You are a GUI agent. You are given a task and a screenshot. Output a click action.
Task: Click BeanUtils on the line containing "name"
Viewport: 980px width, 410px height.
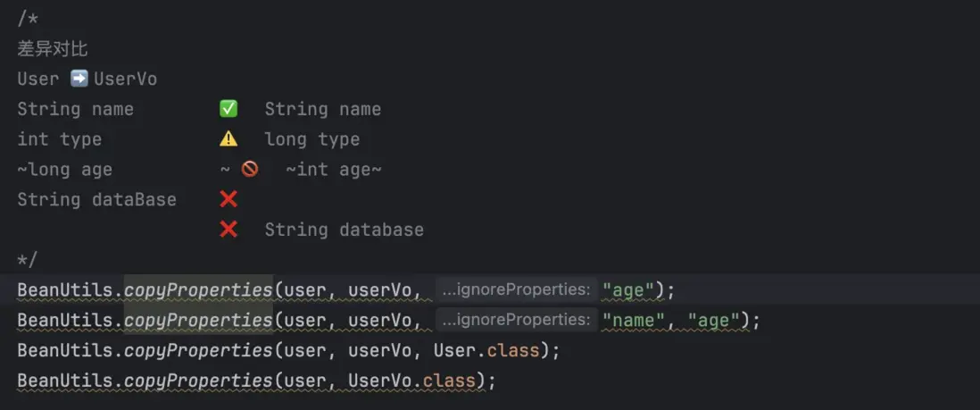point(65,321)
